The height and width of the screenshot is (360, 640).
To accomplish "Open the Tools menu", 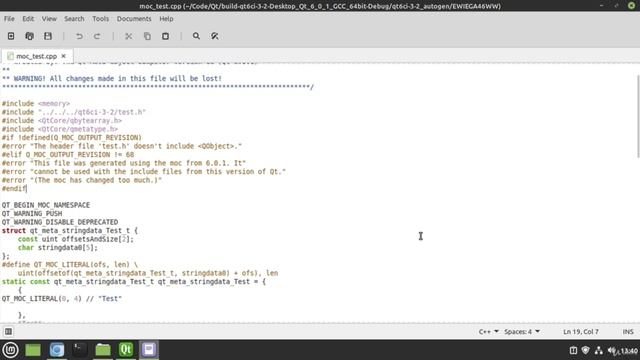I will [x=100, y=19].
